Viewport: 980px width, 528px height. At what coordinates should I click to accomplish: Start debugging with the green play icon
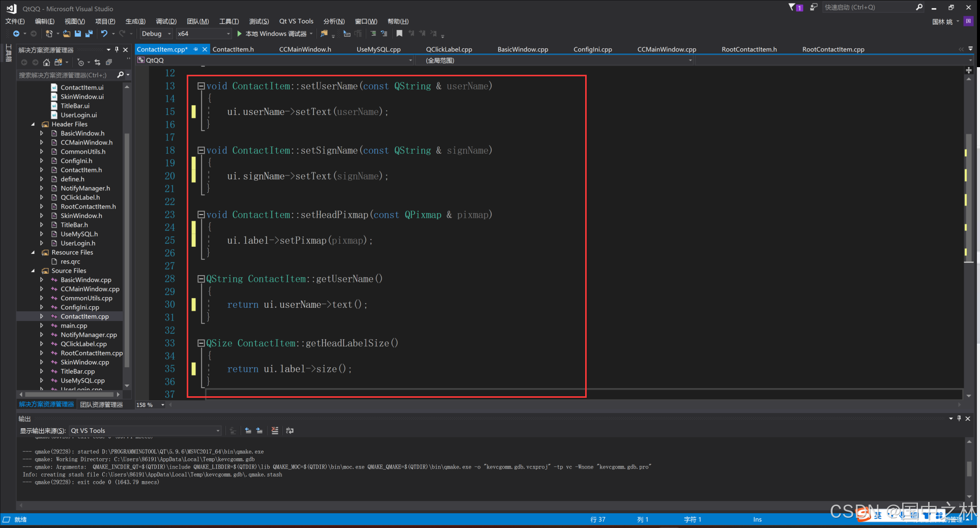click(239, 34)
